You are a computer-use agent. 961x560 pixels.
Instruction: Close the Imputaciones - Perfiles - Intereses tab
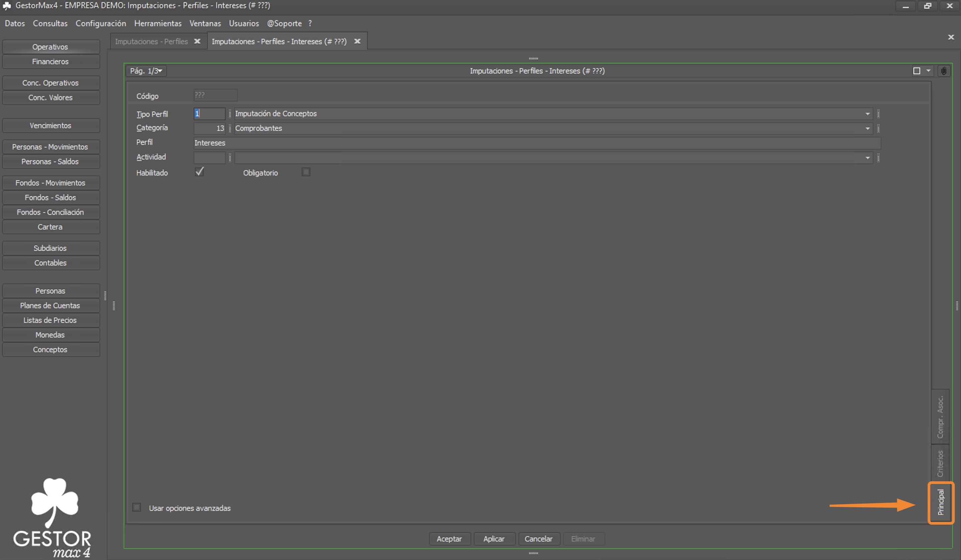point(357,41)
